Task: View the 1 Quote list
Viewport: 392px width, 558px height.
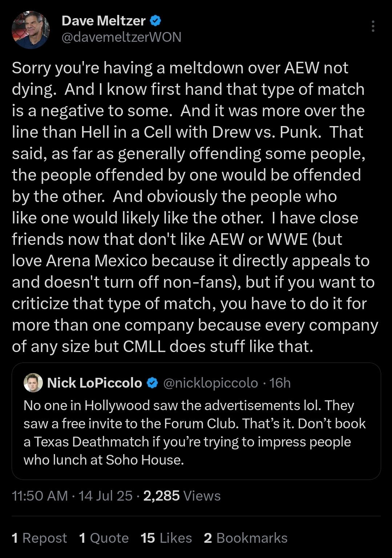Action: (104, 538)
